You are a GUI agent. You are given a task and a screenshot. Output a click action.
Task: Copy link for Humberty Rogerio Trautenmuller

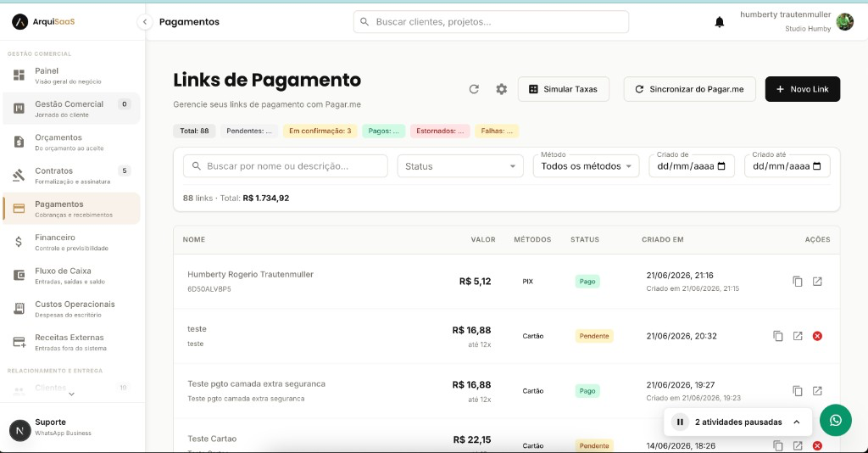[x=798, y=282]
